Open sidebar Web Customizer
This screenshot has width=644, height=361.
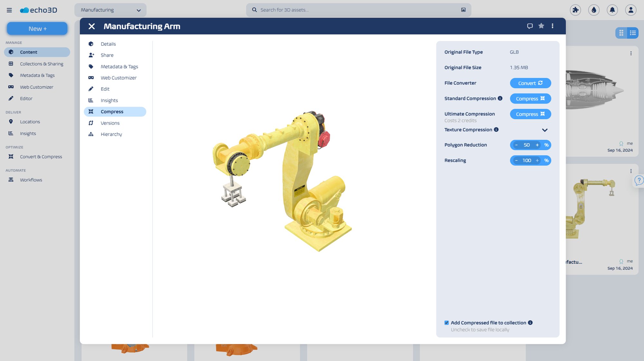(37, 87)
